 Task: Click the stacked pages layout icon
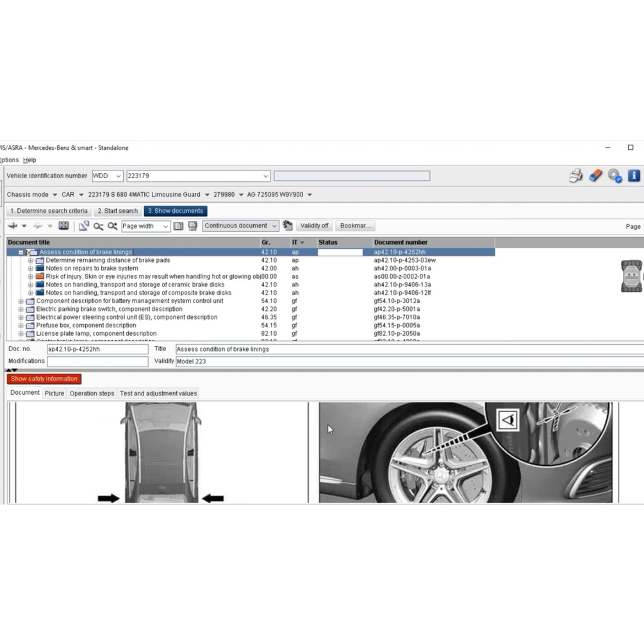tap(192, 226)
